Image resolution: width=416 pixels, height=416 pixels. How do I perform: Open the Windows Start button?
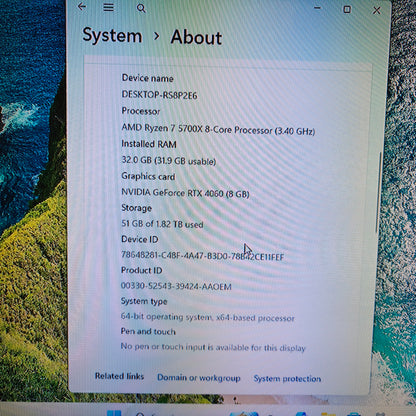(x=114, y=413)
